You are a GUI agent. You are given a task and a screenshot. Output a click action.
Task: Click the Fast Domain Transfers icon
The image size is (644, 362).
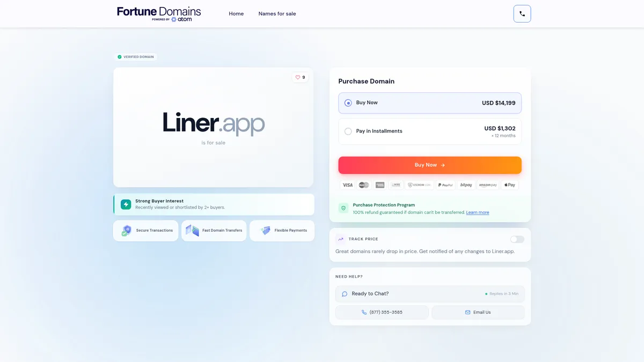[192, 231]
